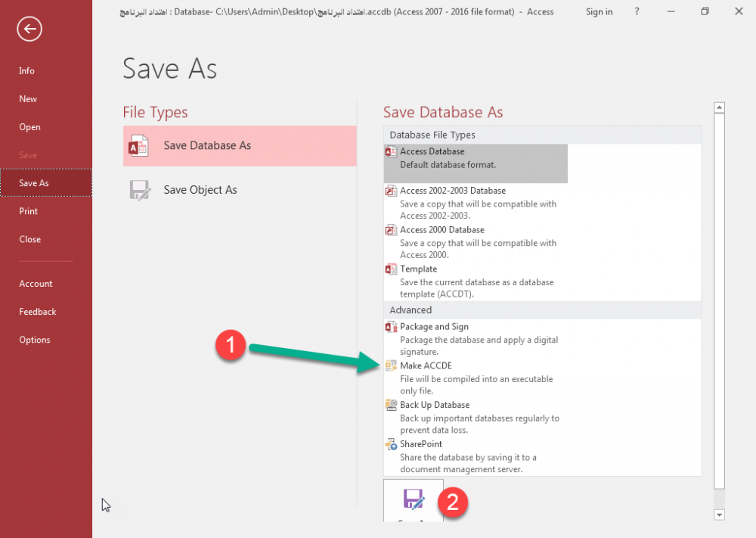756x538 pixels.
Task: Click the scroll up arrow
Action: pos(720,107)
